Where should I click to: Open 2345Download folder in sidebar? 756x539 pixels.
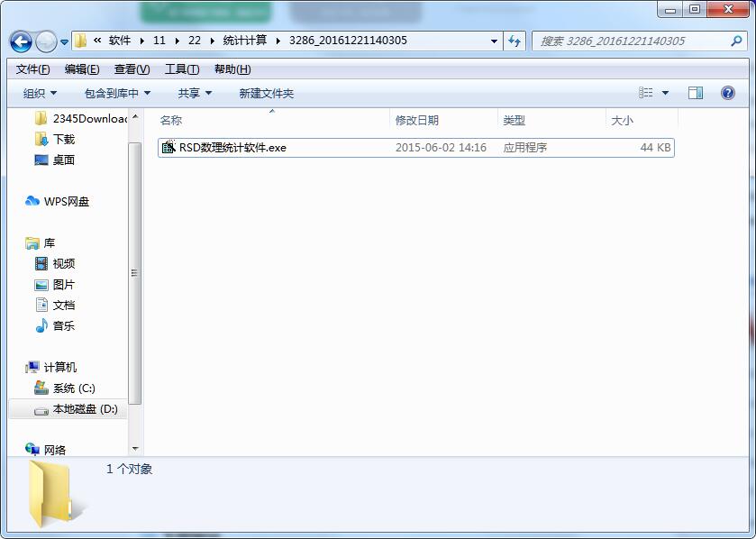coord(79,119)
